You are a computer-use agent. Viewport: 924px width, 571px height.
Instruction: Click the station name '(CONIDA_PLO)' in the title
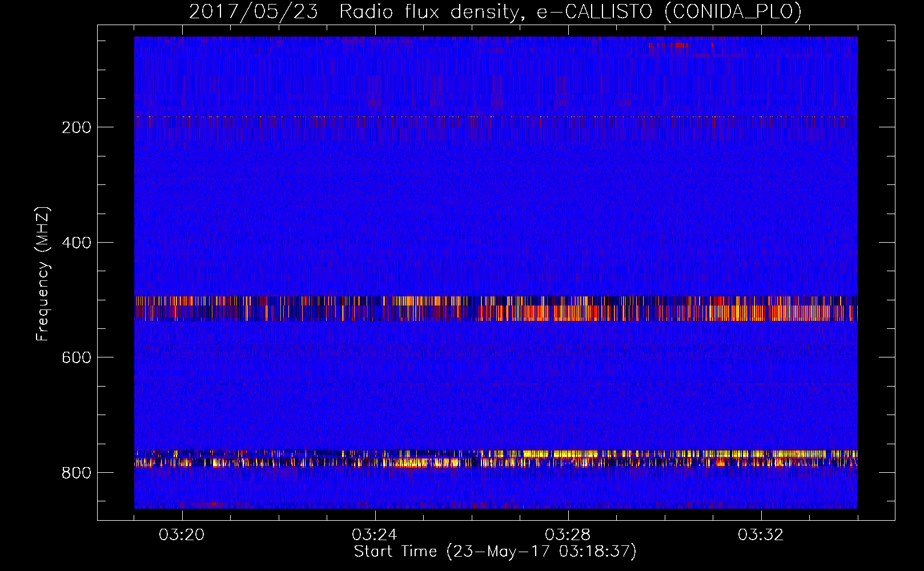(x=733, y=12)
